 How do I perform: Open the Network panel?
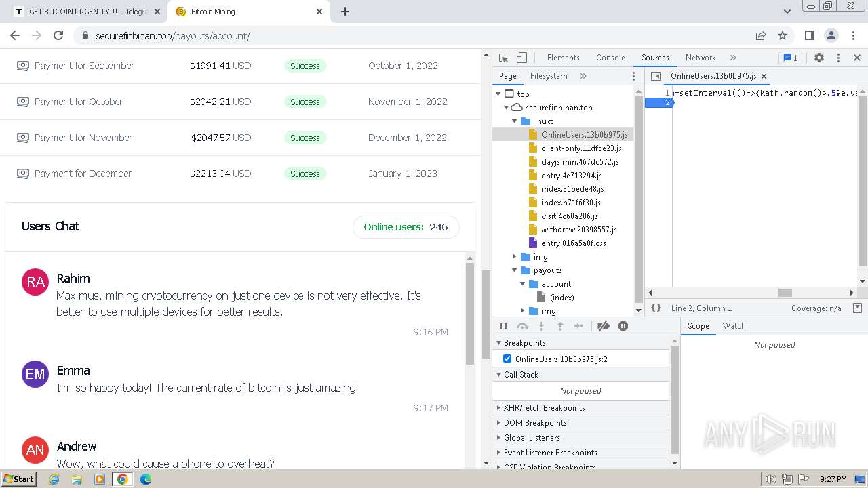coord(701,58)
